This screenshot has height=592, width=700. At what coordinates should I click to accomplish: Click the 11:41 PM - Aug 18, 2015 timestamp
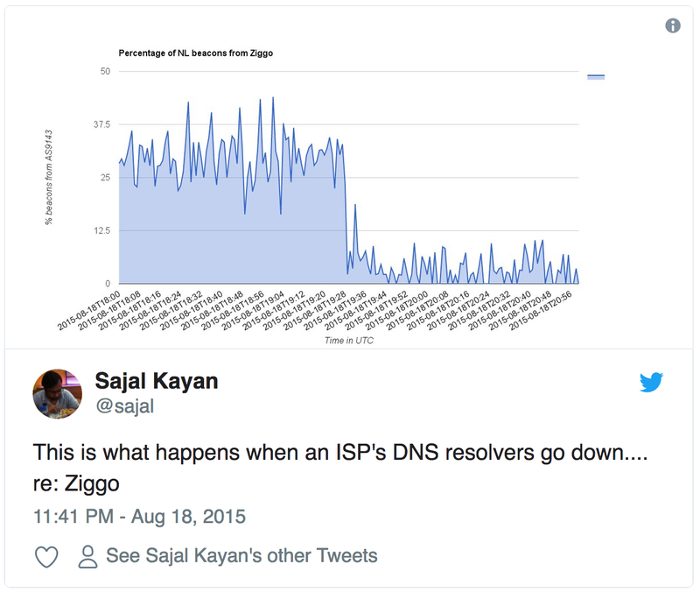coord(139,515)
